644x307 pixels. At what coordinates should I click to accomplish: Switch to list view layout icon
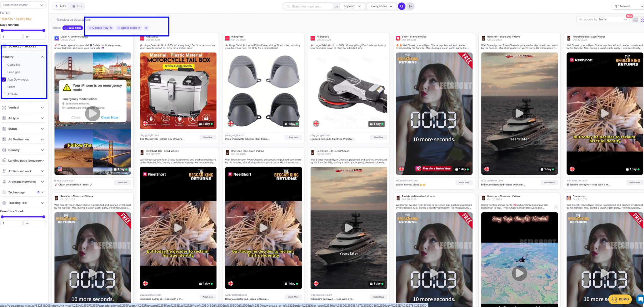click(636, 20)
